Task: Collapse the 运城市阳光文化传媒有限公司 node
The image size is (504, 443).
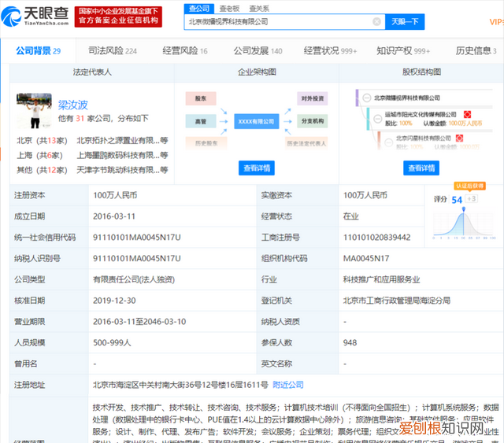Action: (378, 119)
